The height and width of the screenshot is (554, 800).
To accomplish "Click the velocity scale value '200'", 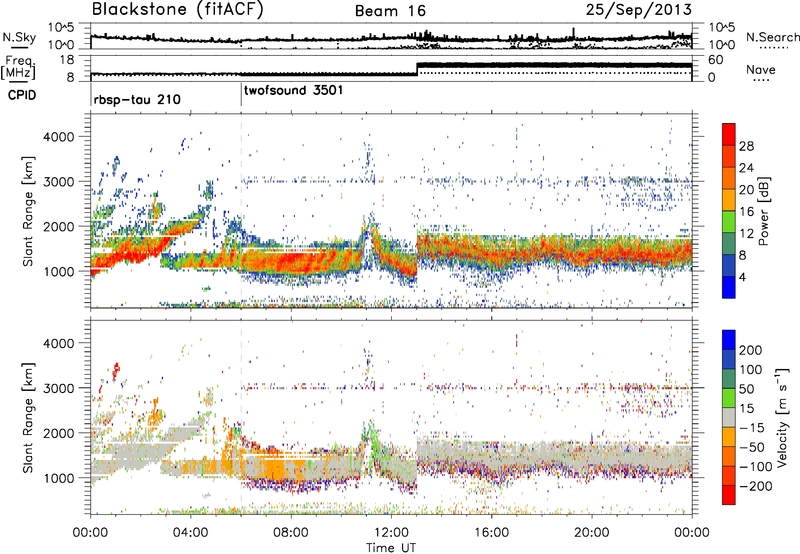I will coord(751,350).
